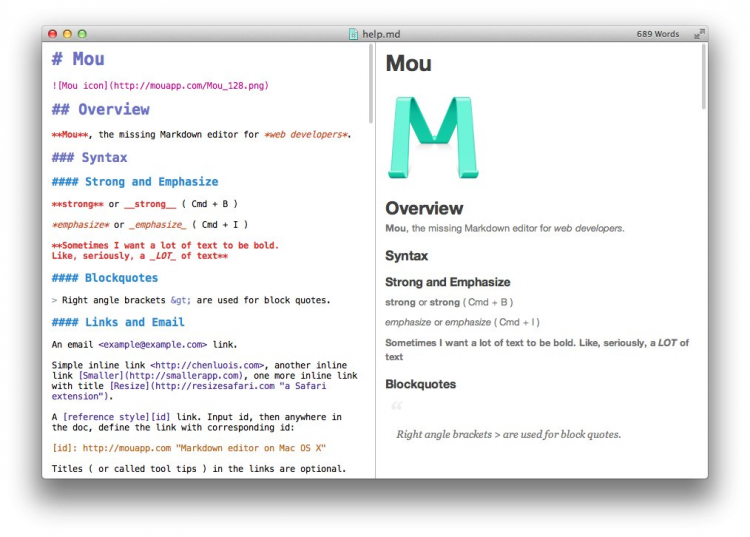Click the '## Overview' heading in editor
This screenshot has height=537, width=750.
click(100, 110)
